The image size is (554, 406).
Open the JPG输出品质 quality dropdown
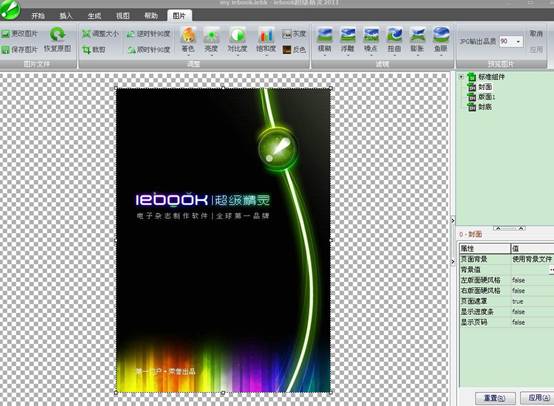[518, 42]
